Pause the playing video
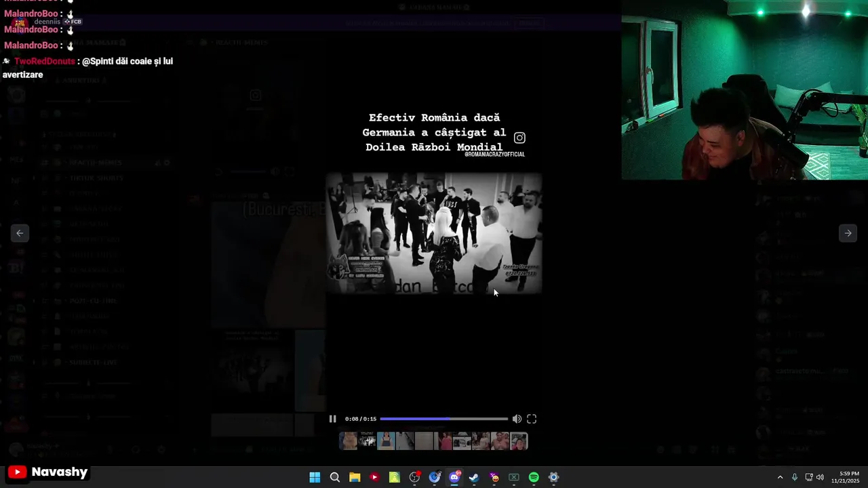This screenshot has width=868, height=488. coord(332,419)
